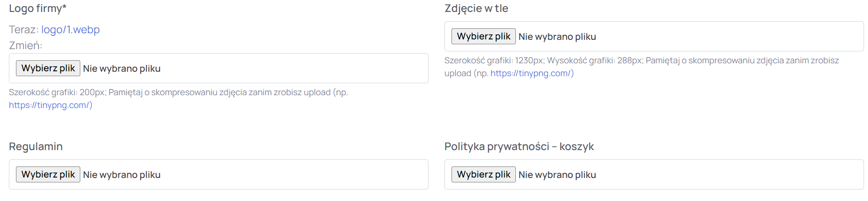Click 'Nie wybrano pliku' in Polityka prywatności field

tap(557, 175)
